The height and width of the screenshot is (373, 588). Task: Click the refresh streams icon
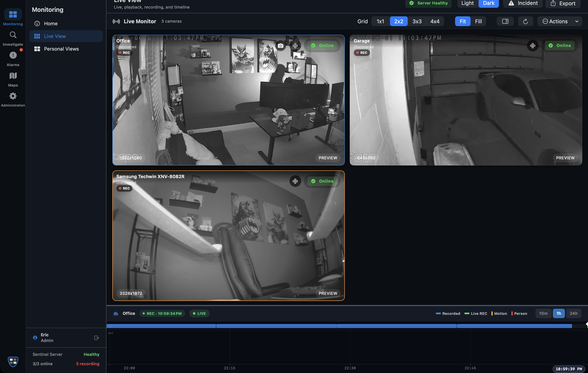526,21
